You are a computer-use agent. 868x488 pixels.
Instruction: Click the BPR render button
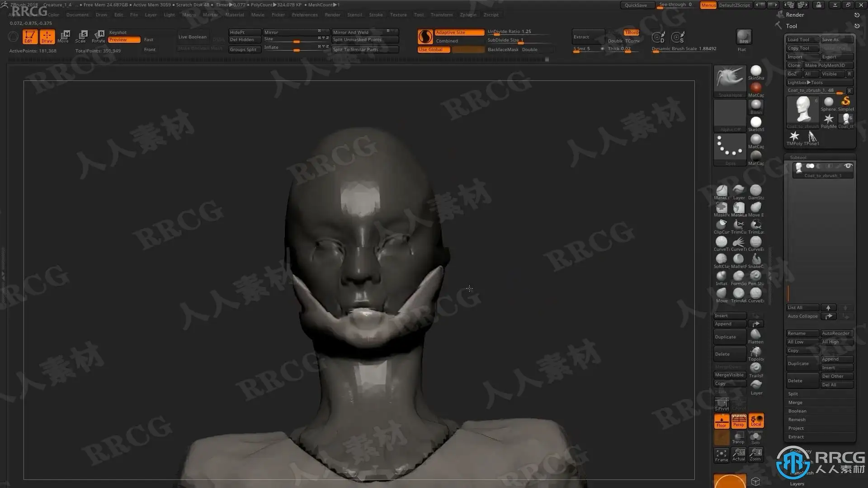[x=744, y=37]
